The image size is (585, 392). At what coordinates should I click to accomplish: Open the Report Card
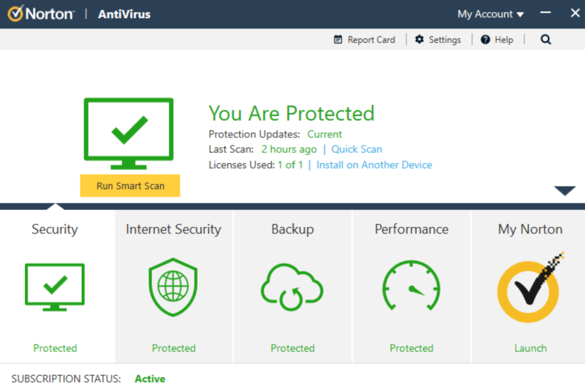pyautogui.click(x=364, y=40)
